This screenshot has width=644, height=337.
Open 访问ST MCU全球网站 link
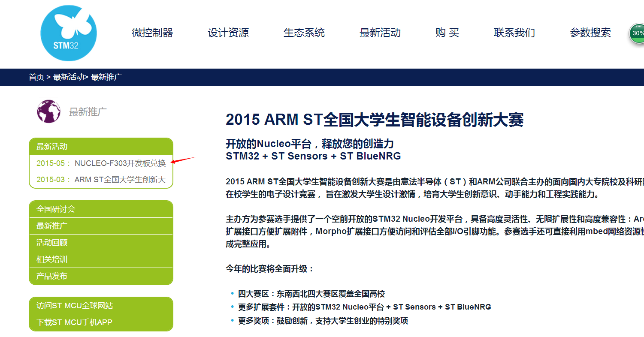coord(101,306)
